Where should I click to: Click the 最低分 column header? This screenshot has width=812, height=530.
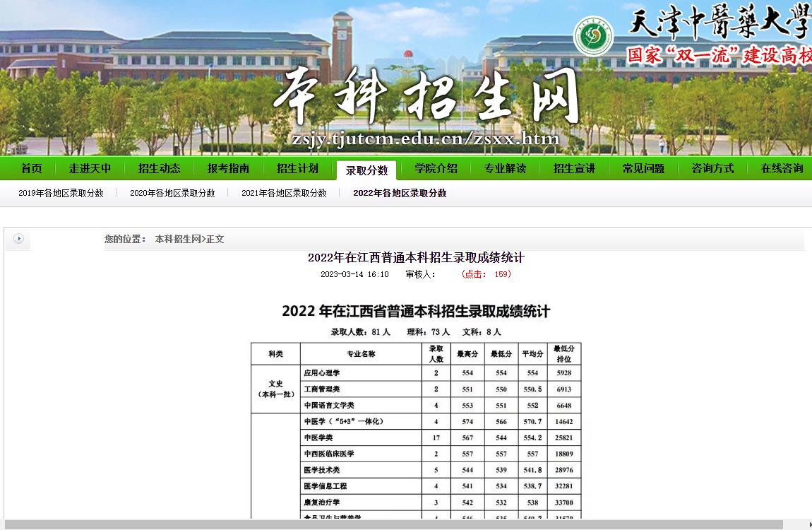pos(501,354)
